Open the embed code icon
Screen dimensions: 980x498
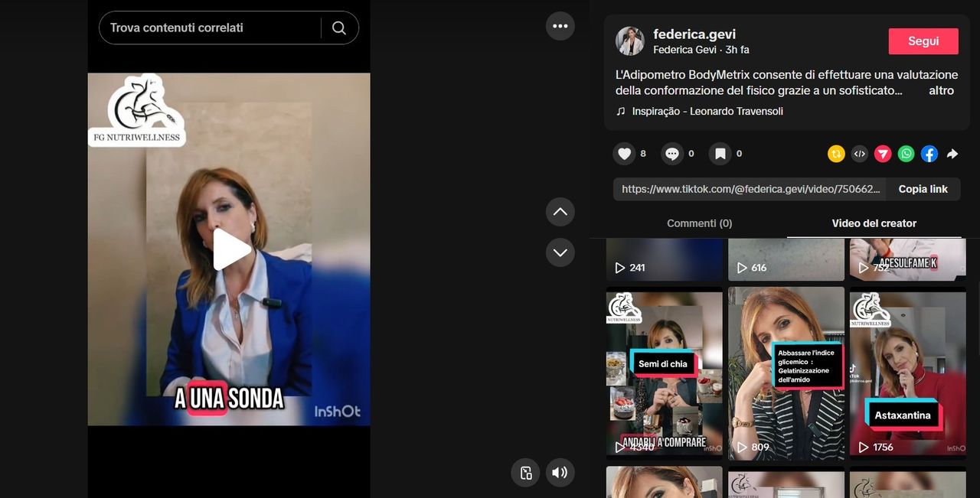click(860, 154)
